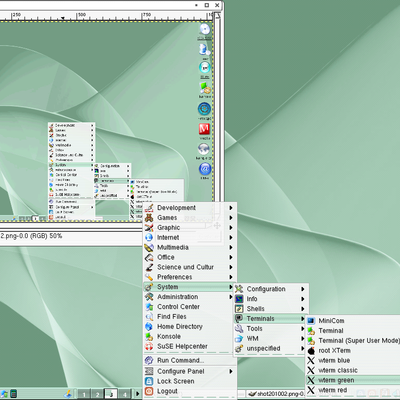This screenshot has height=400, width=400.
Task: Click the Find Files magnifier icon
Action: (x=149, y=317)
